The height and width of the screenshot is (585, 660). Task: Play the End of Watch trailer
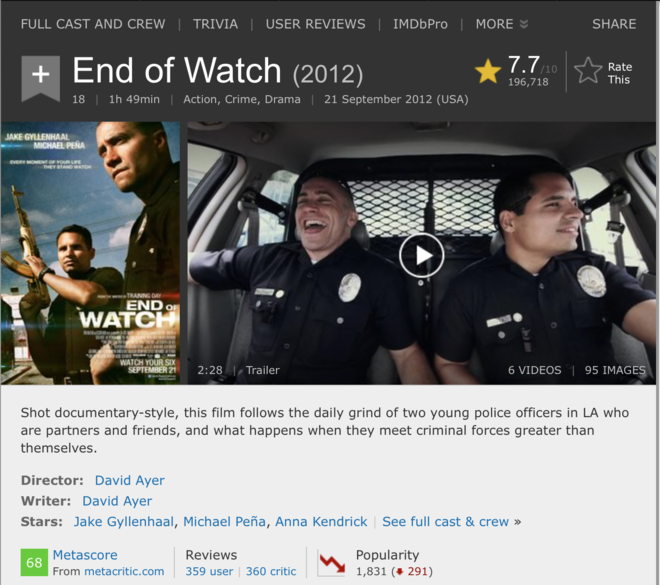click(421, 255)
